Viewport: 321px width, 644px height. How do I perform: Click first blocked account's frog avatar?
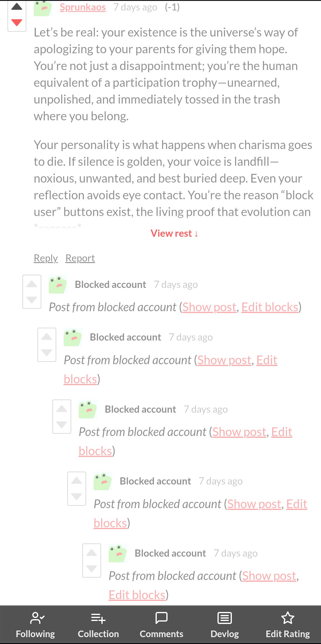click(58, 284)
